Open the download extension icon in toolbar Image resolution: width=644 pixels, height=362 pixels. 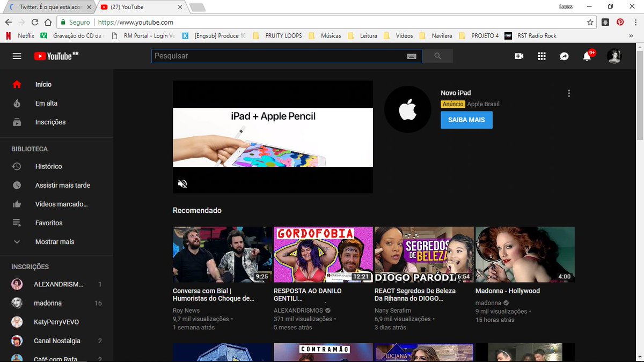click(x=605, y=23)
